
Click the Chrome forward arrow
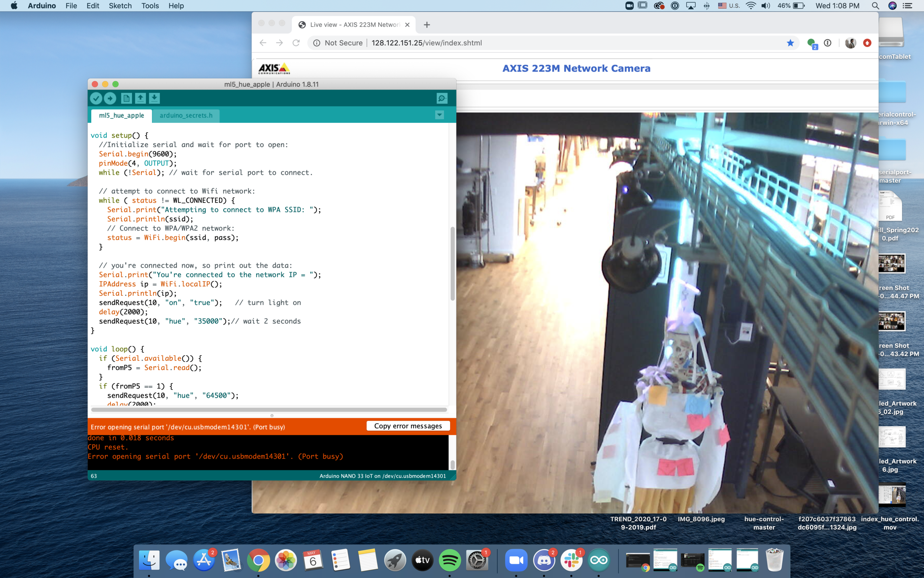[x=280, y=43]
